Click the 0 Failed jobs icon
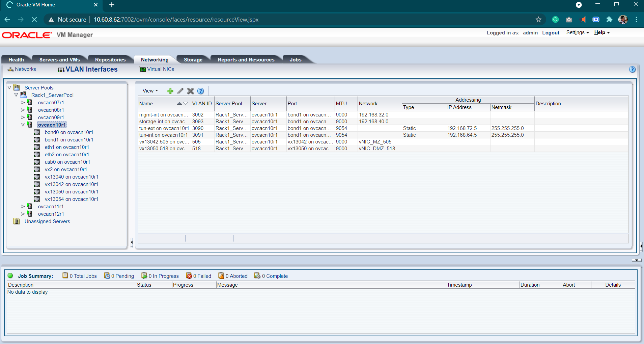644x344 pixels. (189, 276)
